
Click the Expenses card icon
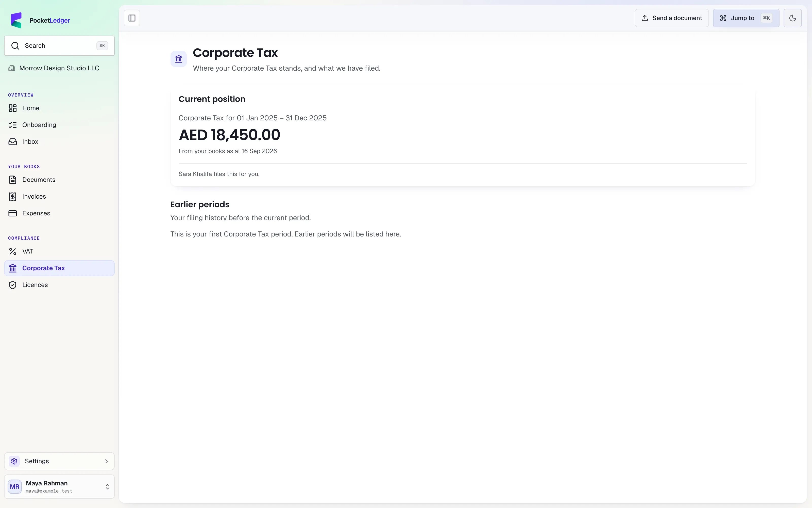coord(13,213)
